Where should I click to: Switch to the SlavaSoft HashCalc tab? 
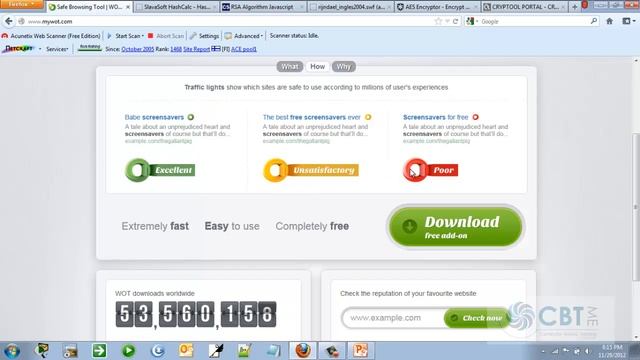tap(176, 7)
